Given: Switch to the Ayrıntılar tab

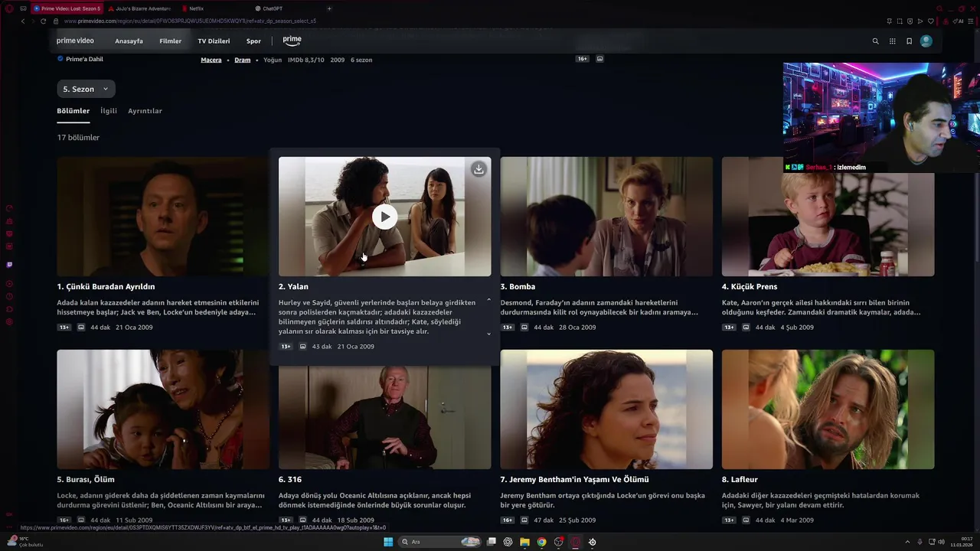Looking at the screenshot, I should 145,111.
